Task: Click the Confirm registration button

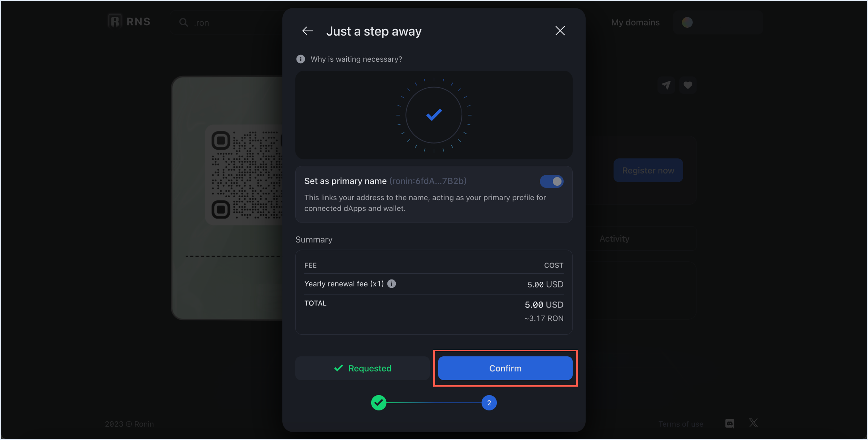Action: click(x=504, y=368)
